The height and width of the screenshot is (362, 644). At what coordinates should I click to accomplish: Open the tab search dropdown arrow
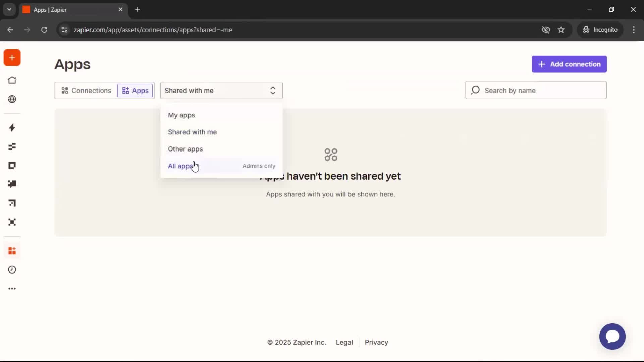[9, 10]
